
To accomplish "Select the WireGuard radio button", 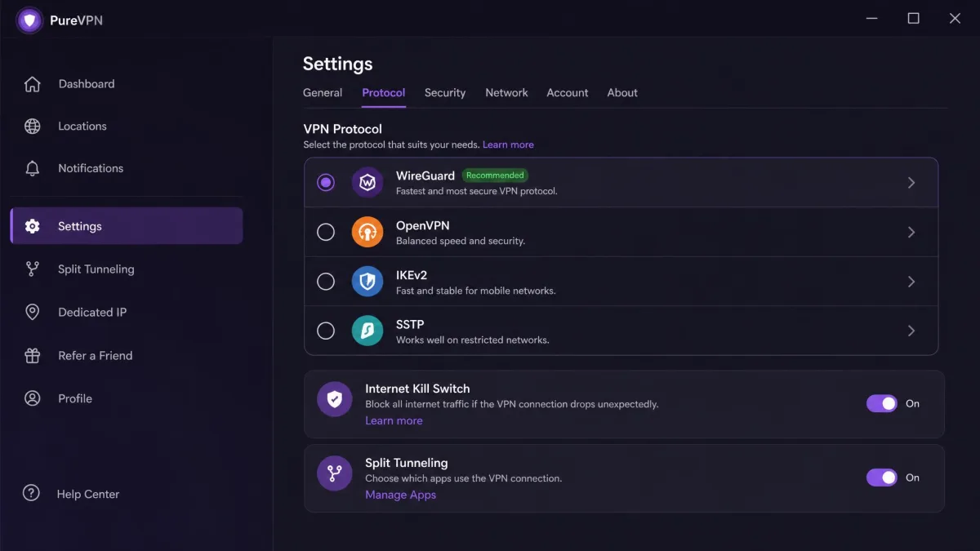I will click(x=326, y=183).
